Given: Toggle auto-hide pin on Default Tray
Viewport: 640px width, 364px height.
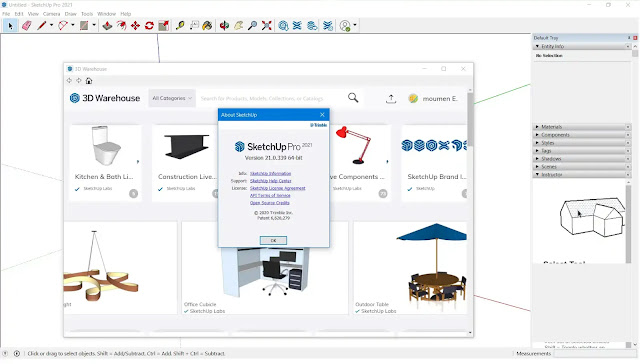Looking at the screenshot, I should click(x=629, y=38).
